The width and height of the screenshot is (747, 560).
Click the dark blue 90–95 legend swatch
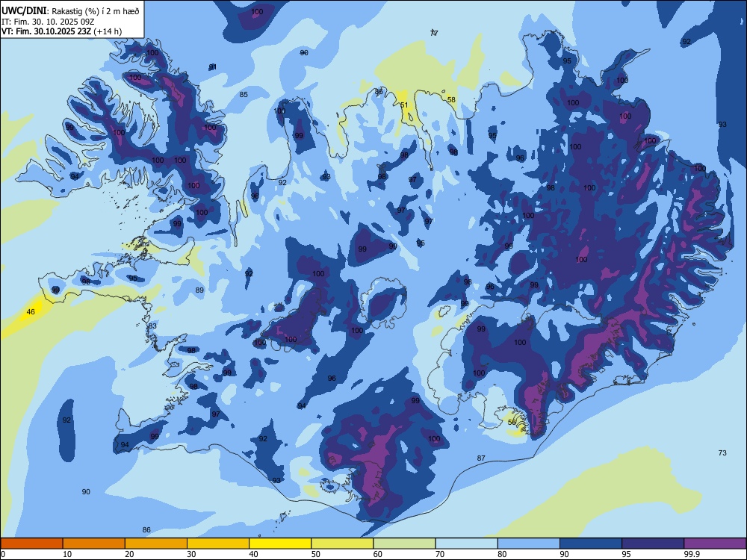(x=591, y=544)
